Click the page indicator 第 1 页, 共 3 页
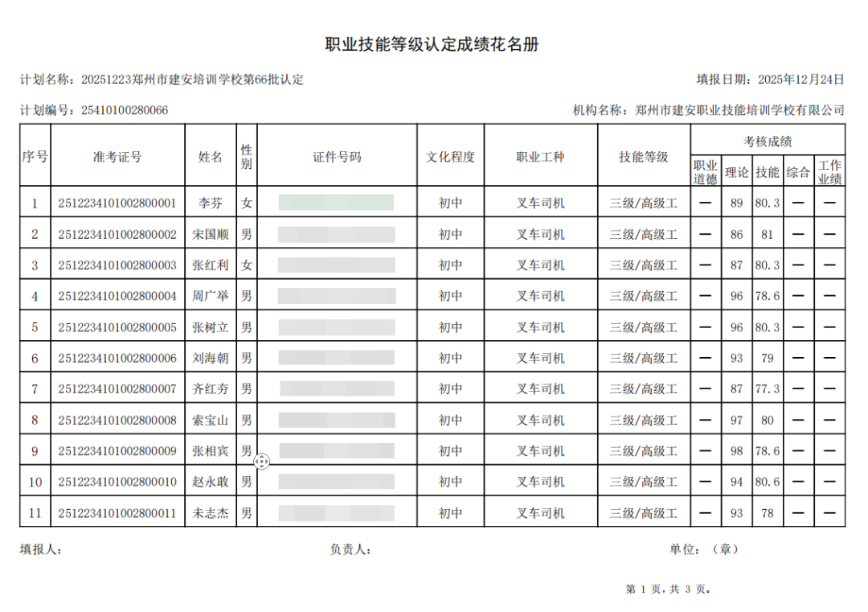 [668, 589]
